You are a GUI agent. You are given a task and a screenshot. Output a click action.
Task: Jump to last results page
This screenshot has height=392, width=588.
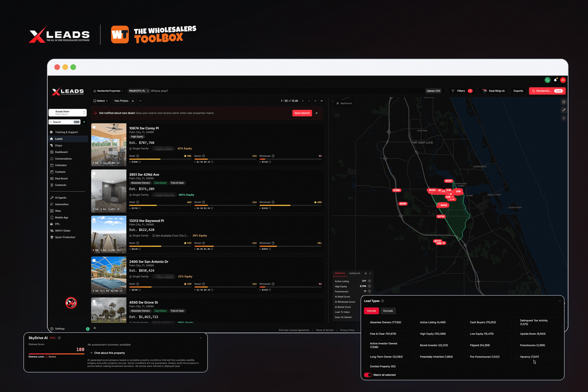pyautogui.click(x=322, y=101)
